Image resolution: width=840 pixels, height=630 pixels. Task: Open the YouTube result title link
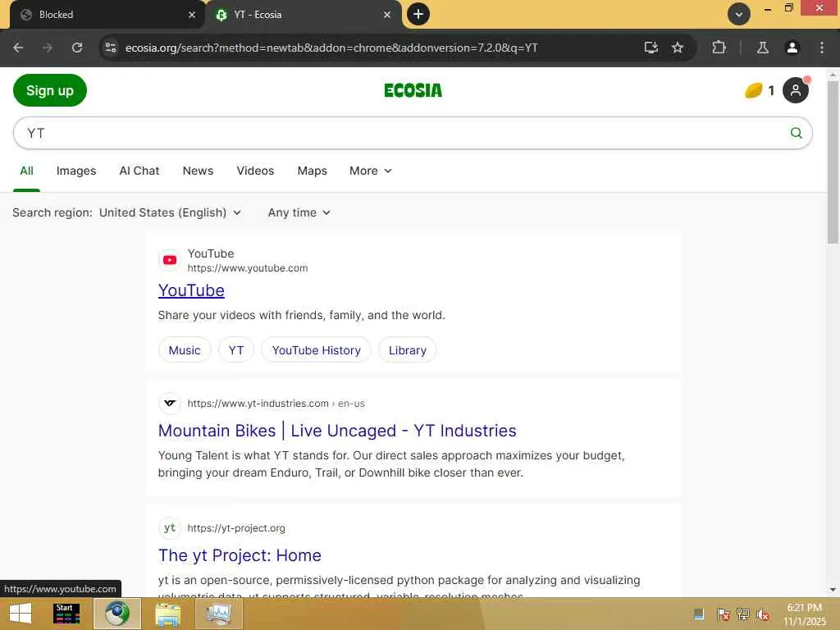point(191,290)
